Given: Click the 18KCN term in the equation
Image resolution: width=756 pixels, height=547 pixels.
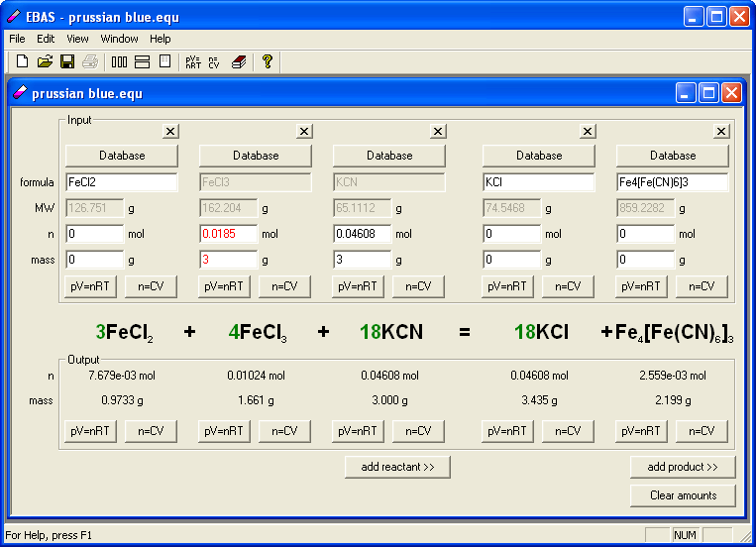Looking at the screenshot, I should click(x=391, y=332).
